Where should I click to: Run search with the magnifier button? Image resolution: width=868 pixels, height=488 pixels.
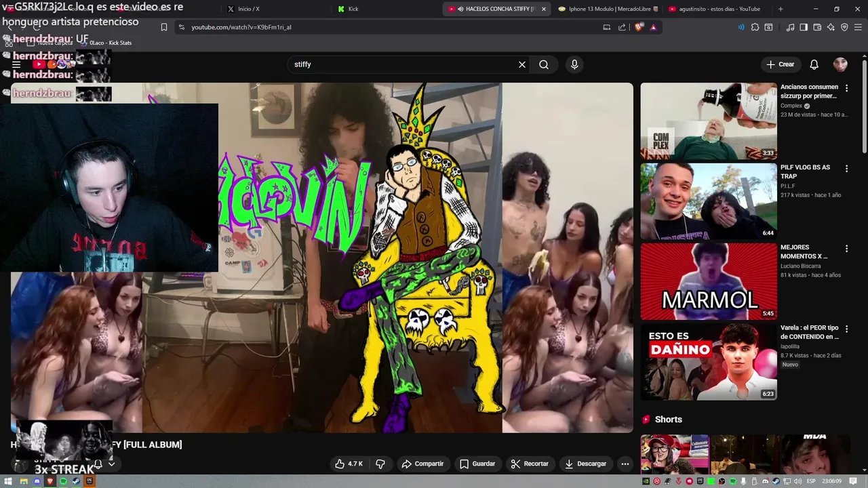544,64
